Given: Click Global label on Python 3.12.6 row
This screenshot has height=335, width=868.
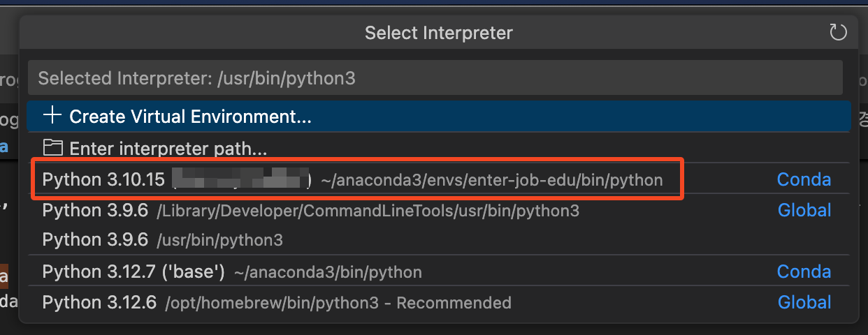Looking at the screenshot, I should pos(804,302).
